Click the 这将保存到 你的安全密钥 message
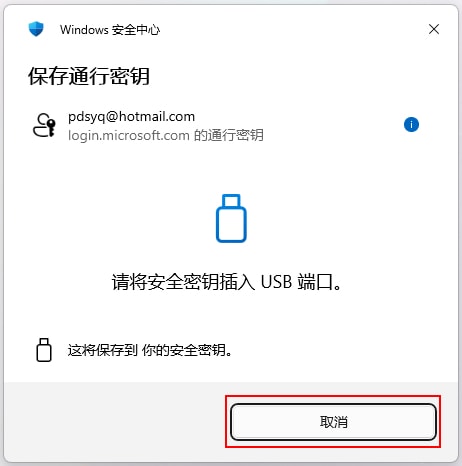The image size is (462, 466). click(150, 350)
